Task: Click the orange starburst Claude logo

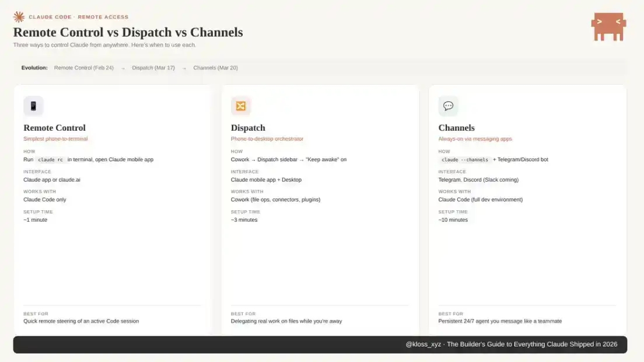Action: pos(19,17)
